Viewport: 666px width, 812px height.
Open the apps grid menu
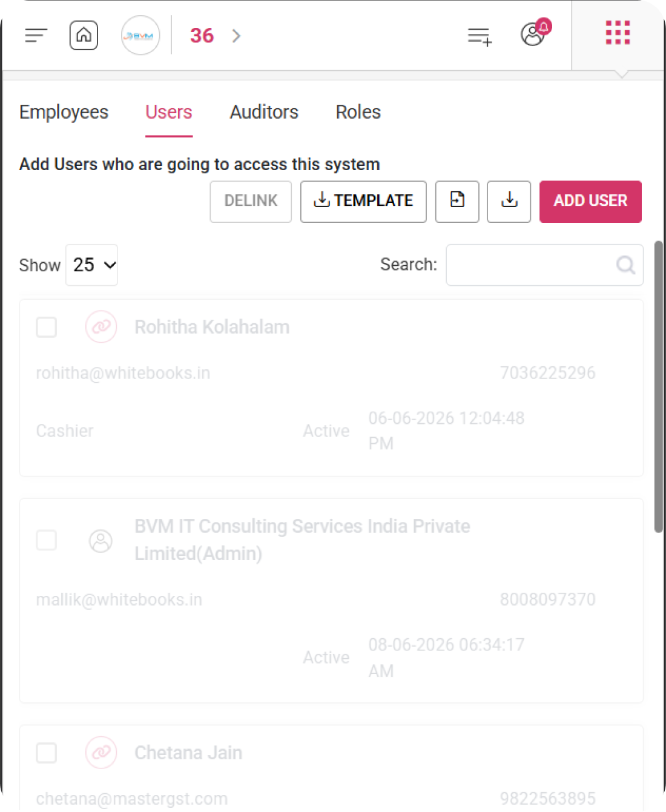click(x=618, y=33)
